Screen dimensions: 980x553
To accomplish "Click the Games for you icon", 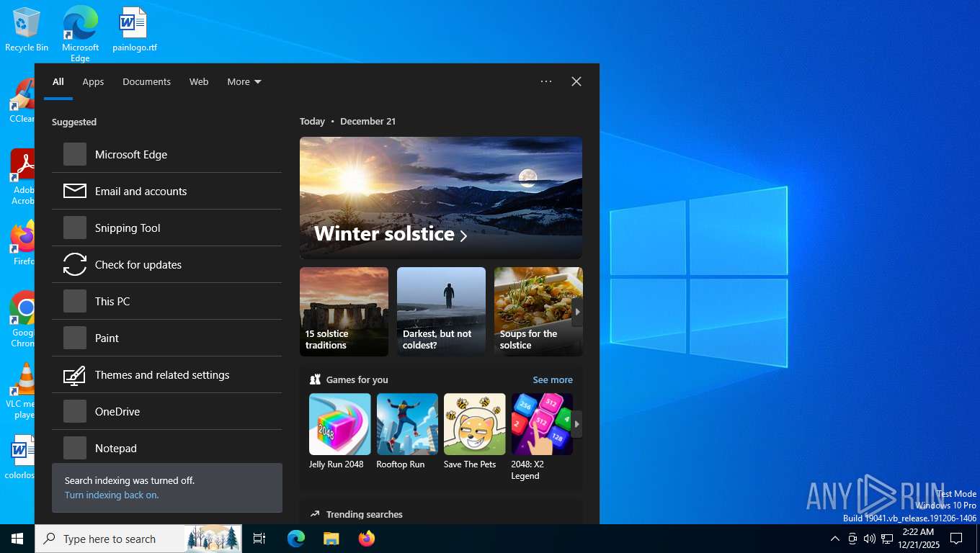I will pos(315,379).
